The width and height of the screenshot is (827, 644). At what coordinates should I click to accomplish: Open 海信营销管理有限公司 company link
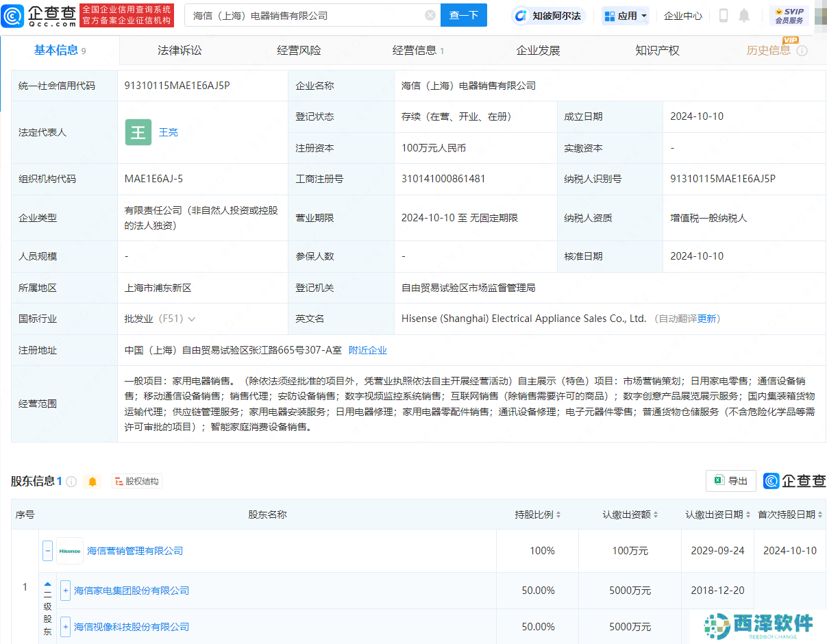pyautogui.click(x=135, y=551)
